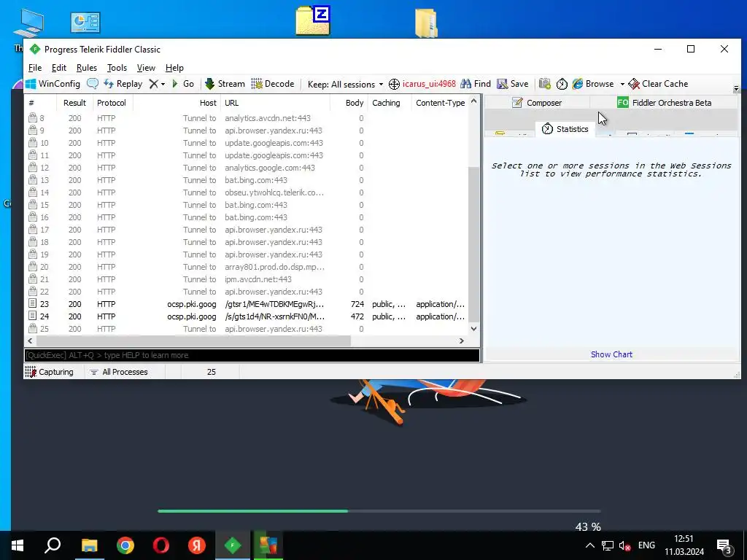Open the Edit menu
The height and width of the screenshot is (560, 747).
point(59,68)
